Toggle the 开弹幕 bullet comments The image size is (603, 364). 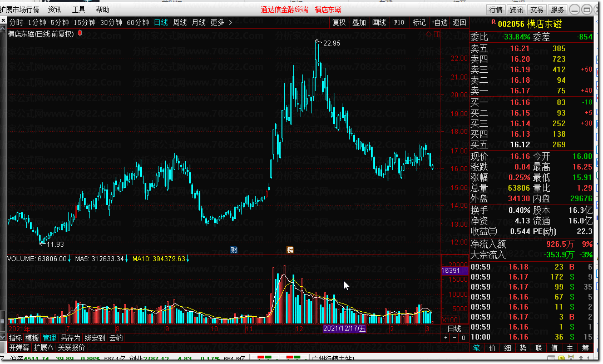point(19,348)
